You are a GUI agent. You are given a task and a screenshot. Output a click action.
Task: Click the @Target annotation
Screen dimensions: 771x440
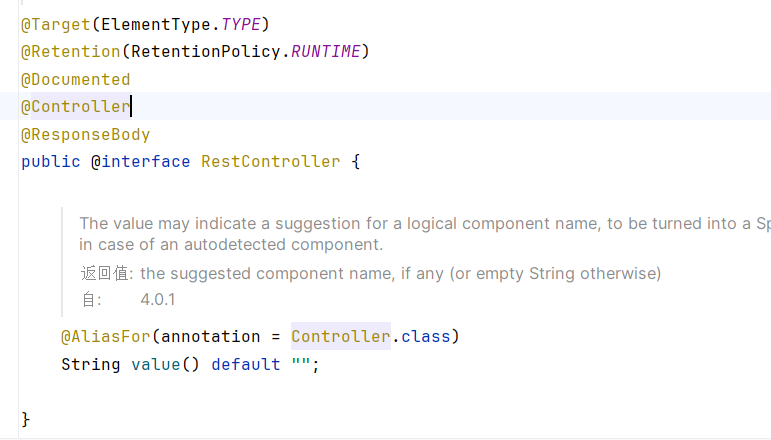56,24
